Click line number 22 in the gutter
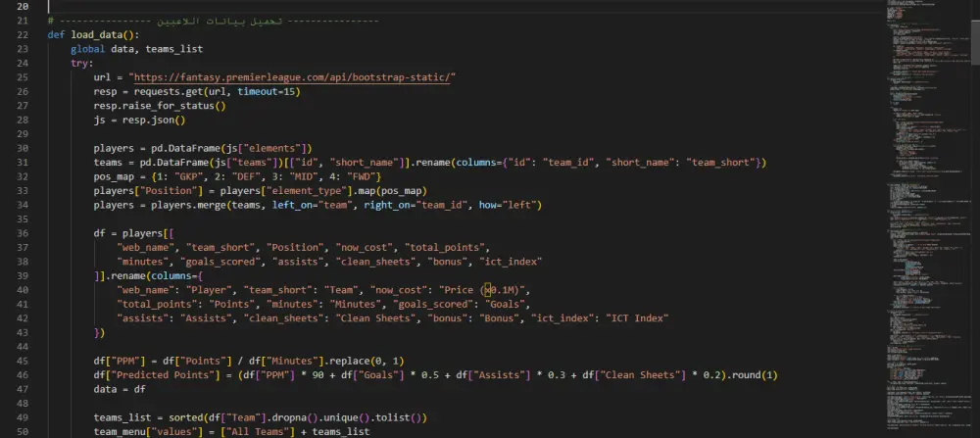This screenshot has height=438, width=980. (24, 35)
